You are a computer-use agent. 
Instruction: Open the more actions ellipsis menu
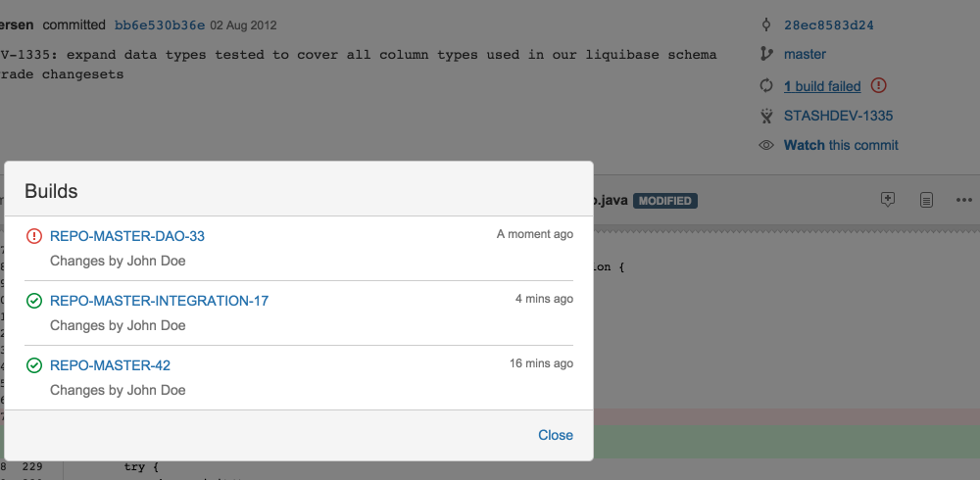point(963,200)
